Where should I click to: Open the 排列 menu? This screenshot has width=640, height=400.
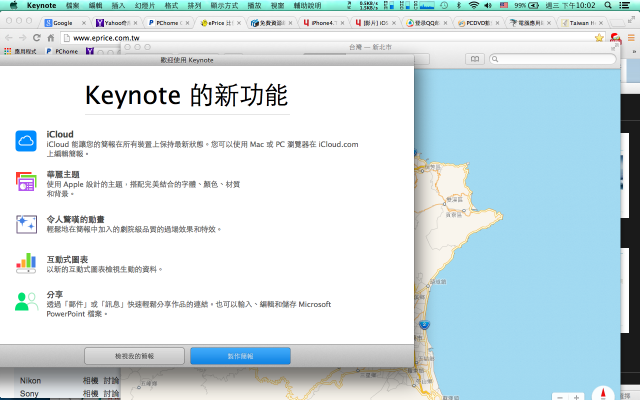194,5
